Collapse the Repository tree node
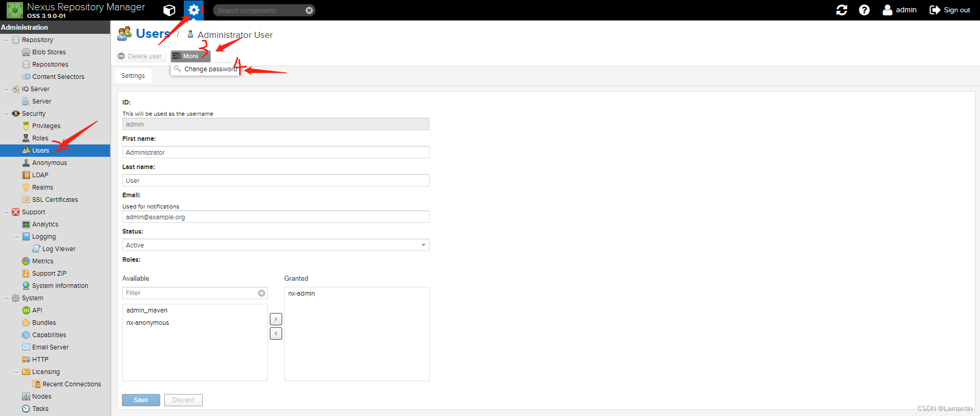This screenshot has height=416, width=980. point(6,40)
